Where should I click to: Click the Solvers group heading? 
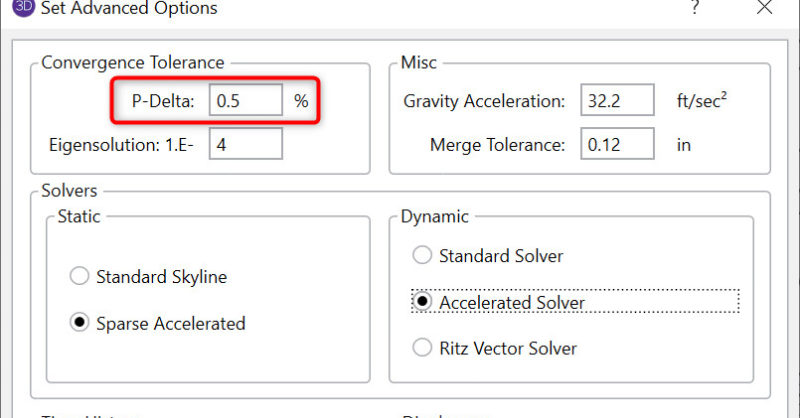tap(70, 190)
